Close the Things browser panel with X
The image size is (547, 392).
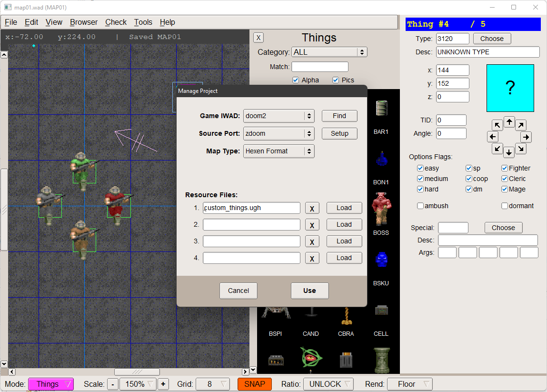click(258, 38)
